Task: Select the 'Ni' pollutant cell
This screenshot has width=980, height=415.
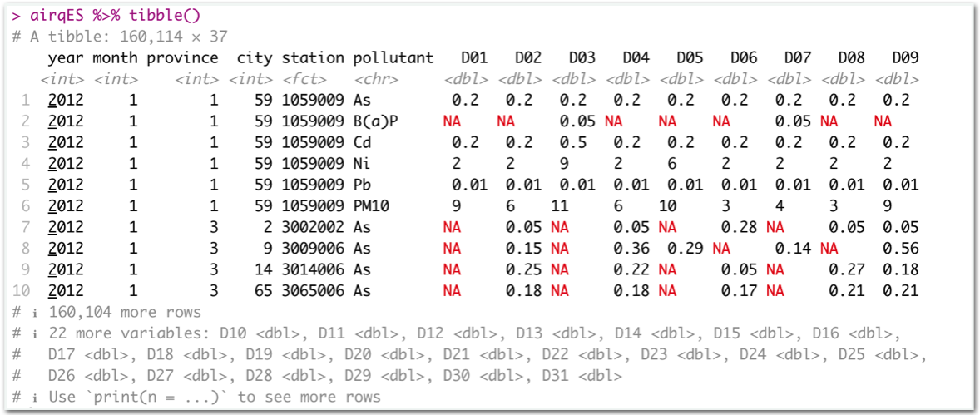Action: pyautogui.click(x=362, y=165)
